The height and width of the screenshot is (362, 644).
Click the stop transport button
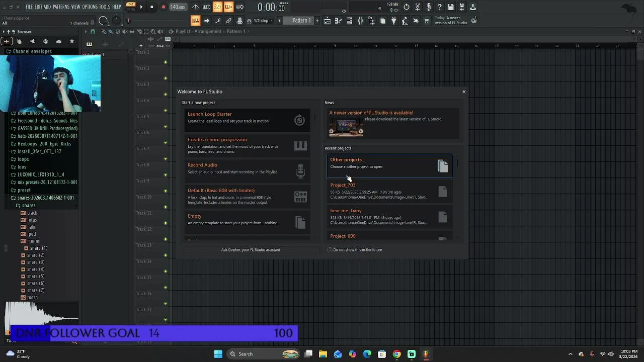151,7
